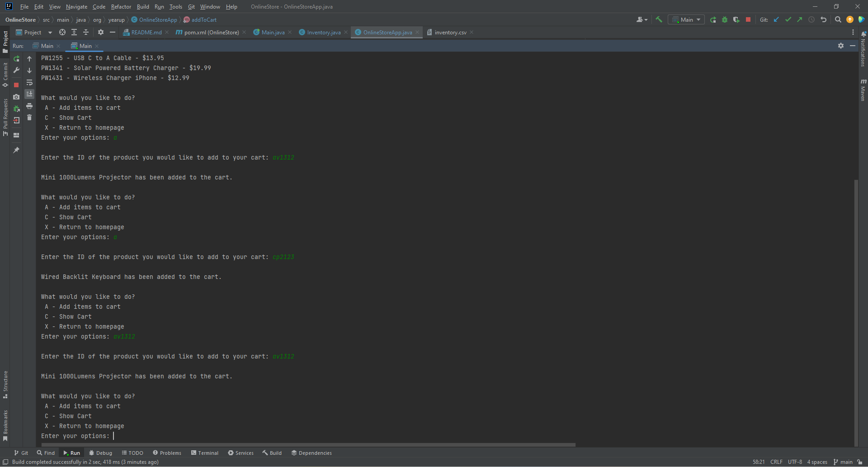Open Run panel gear settings
Image resolution: width=868 pixels, height=467 pixels.
point(841,46)
